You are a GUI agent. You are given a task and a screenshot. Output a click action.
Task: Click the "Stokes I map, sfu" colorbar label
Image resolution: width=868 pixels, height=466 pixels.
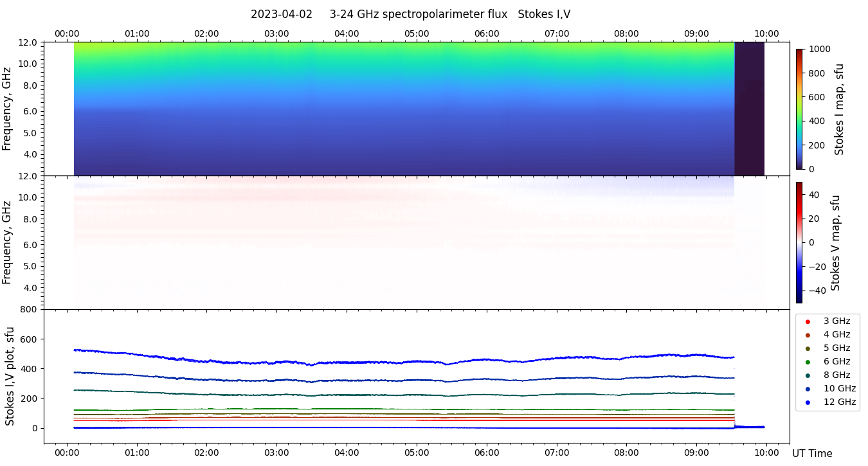(839, 109)
